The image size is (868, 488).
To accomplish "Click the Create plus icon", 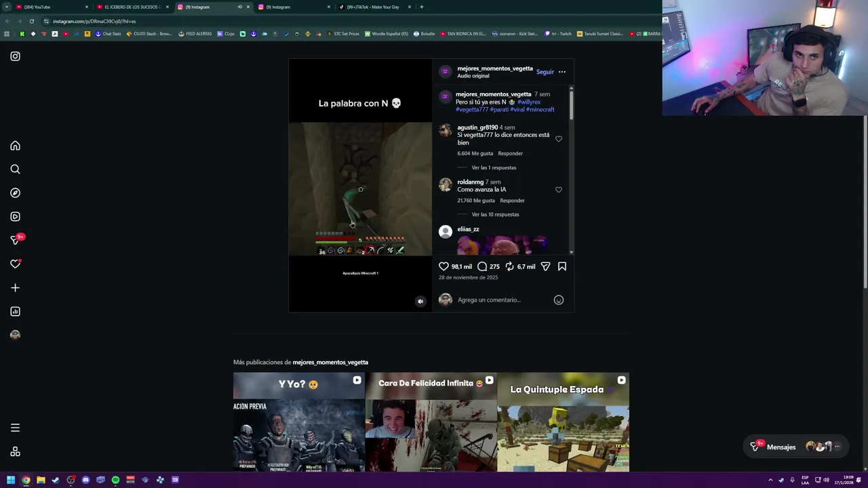I will [x=15, y=288].
